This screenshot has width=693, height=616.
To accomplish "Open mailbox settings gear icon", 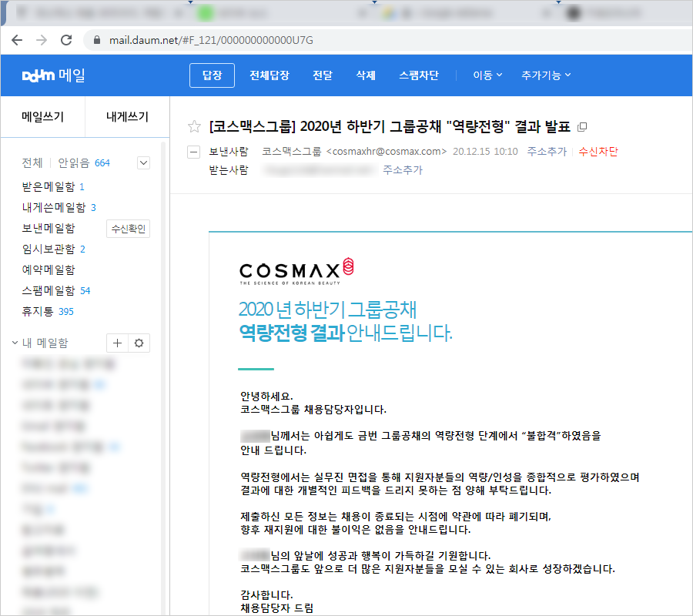I will point(139,343).
